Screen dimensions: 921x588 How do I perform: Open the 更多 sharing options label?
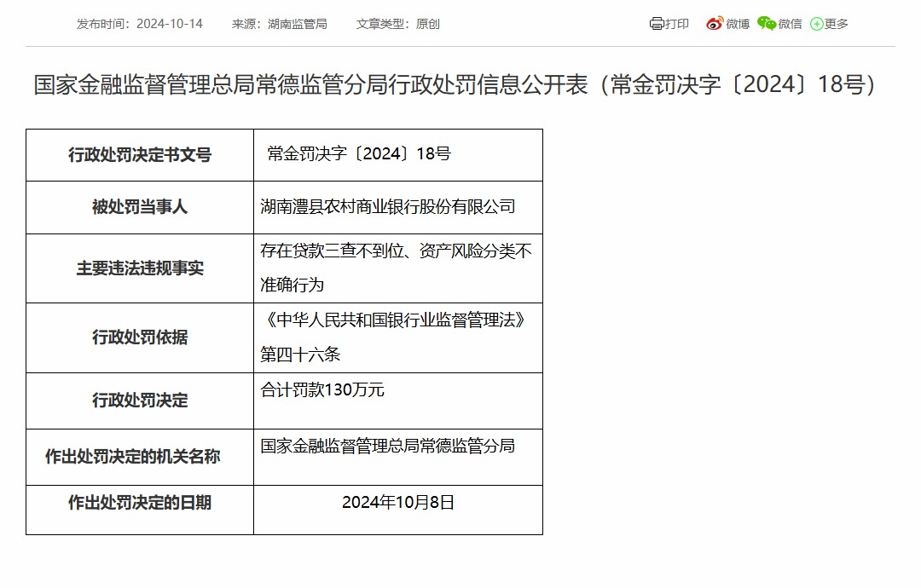(x=837, y=24)
